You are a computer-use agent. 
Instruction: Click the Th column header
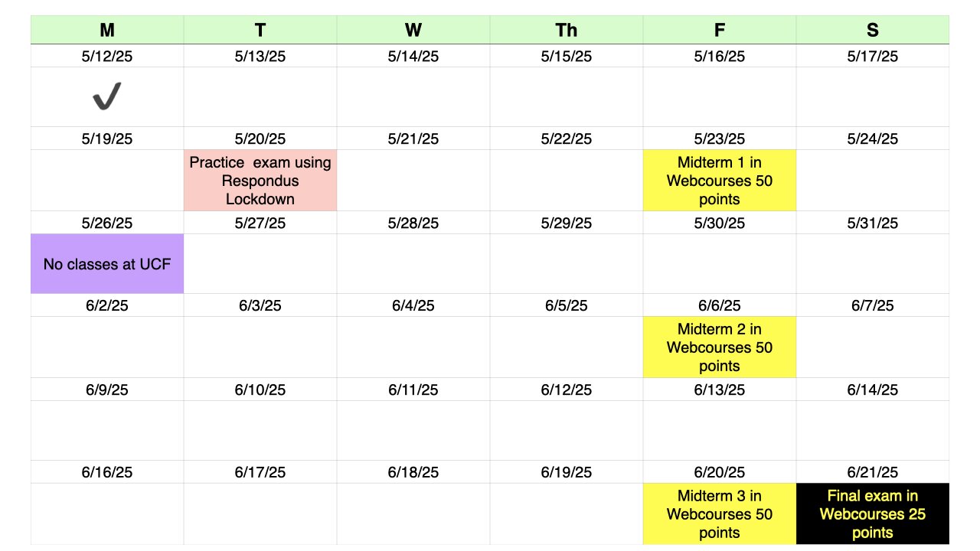tap(567, 30)
